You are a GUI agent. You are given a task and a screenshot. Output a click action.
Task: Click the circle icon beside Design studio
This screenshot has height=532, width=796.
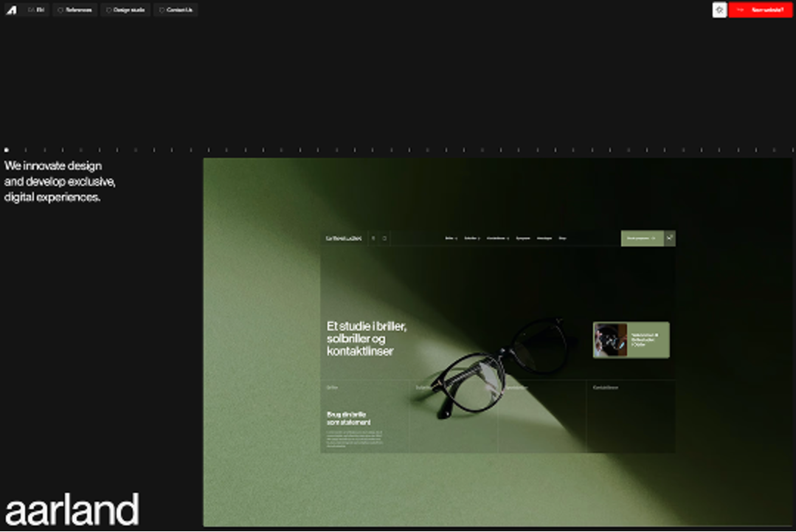click(x=108, y=10)
